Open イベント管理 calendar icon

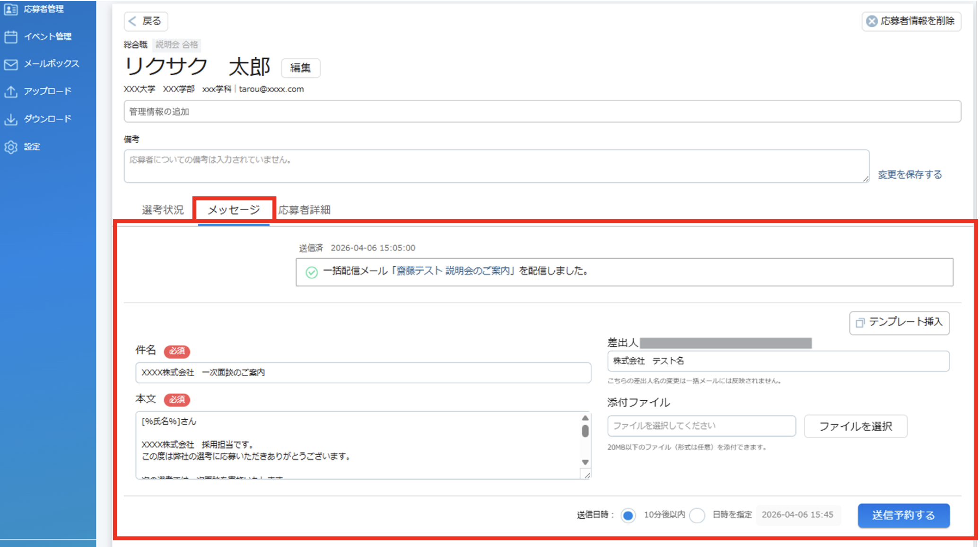click(x=11, y=36)
